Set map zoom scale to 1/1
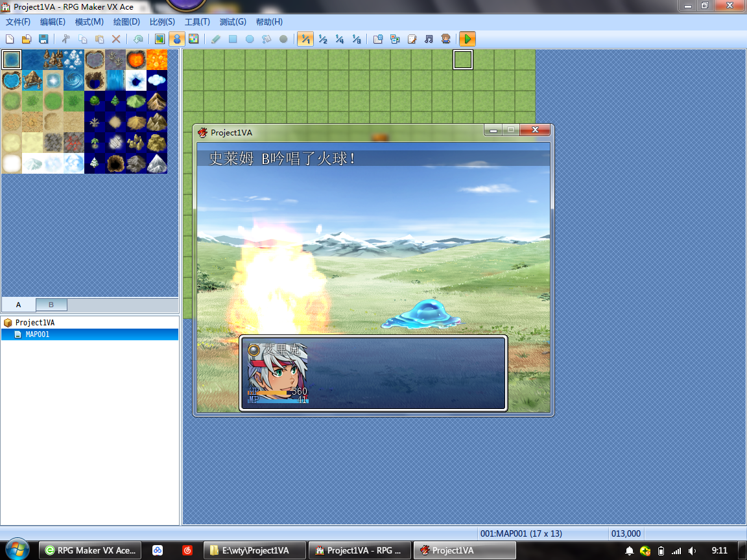 305,39
